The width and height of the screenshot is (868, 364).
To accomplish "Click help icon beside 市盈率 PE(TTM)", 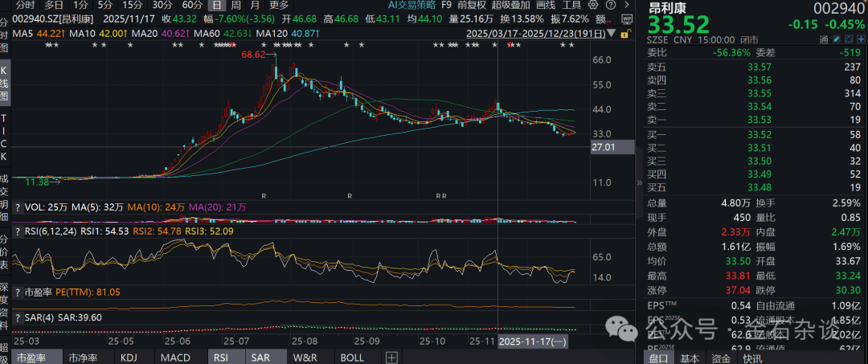I will [18, 292].
